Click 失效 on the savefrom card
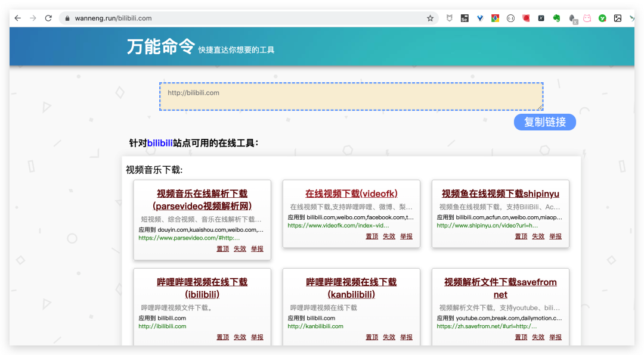Viewport: 644px width, 355px height. pyautogui.click(x=538, y=337)
